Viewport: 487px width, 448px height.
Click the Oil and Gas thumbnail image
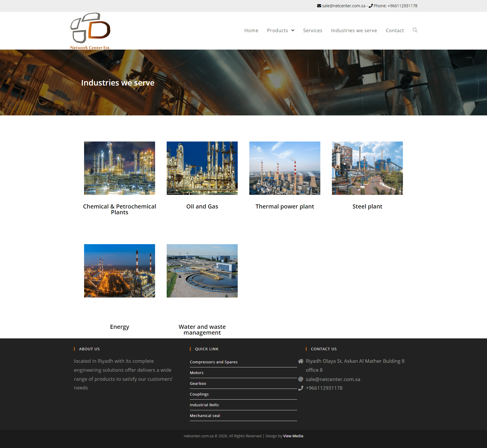pos(202,168)
